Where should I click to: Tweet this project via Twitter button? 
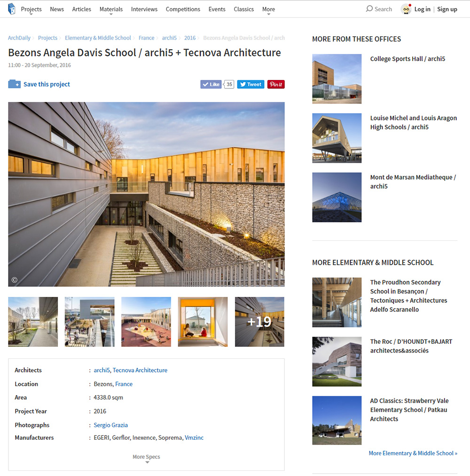[x=251, y=84]
